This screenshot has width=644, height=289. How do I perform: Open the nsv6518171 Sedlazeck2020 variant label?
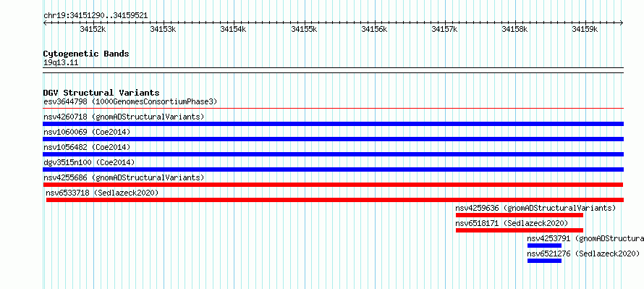click(x=512, y=223)
